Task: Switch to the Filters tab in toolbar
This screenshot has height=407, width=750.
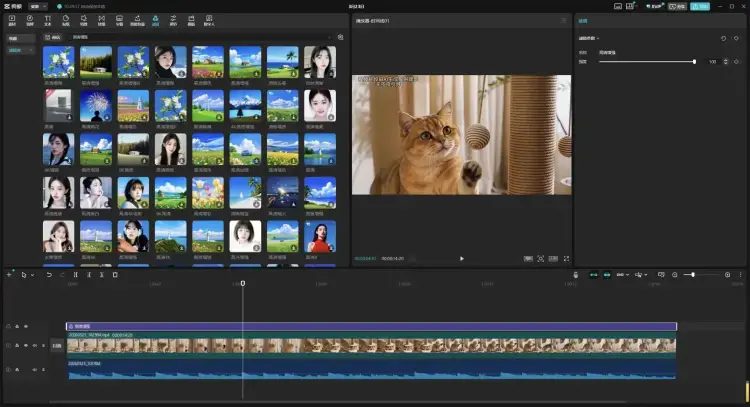Action: click(155, 19)
